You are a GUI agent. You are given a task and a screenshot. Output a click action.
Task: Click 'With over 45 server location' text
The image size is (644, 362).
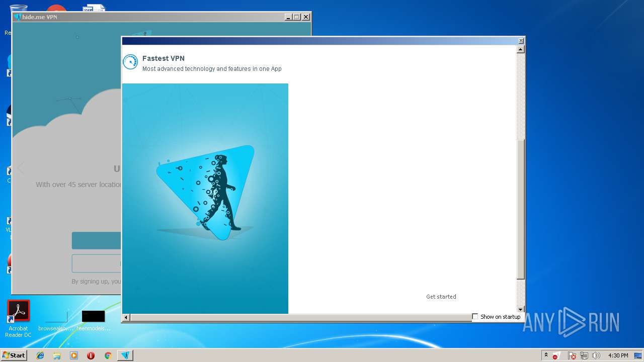[78, 185]
